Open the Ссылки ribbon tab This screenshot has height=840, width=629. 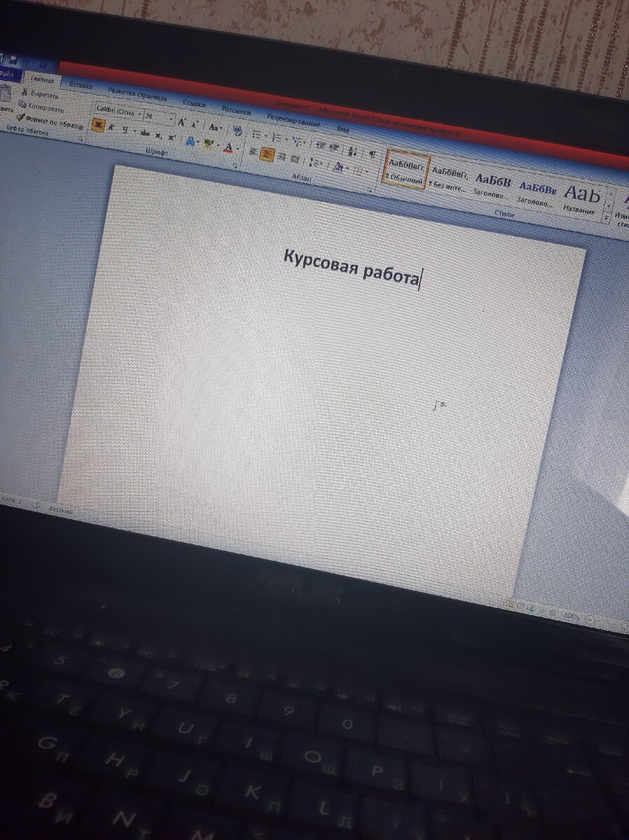194,102
